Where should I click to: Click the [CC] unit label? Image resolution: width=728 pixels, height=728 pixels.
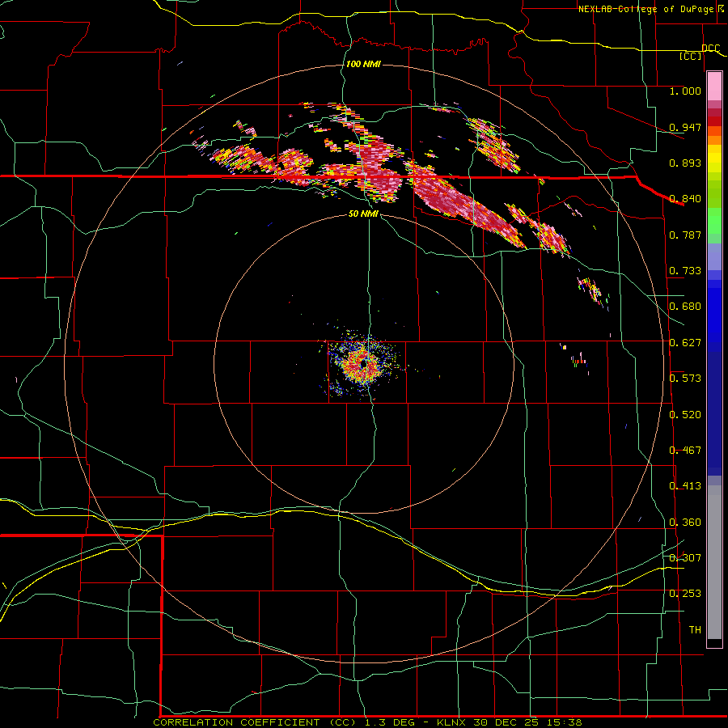pyautogui.click(x=691, y=56)
